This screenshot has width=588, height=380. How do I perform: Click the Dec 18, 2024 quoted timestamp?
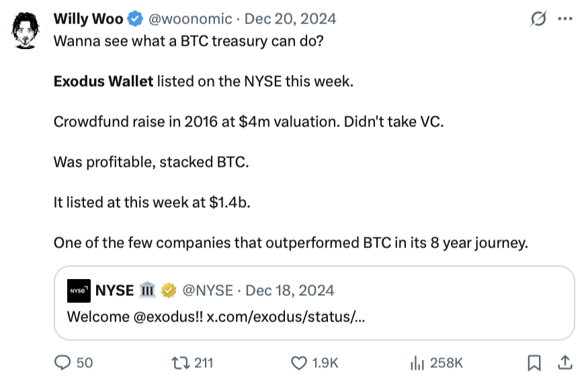click(290, 291)
